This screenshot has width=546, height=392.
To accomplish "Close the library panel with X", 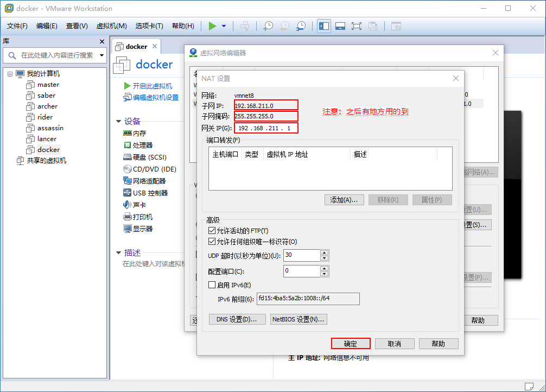I will pyautogui.click(x=102, y=41).
